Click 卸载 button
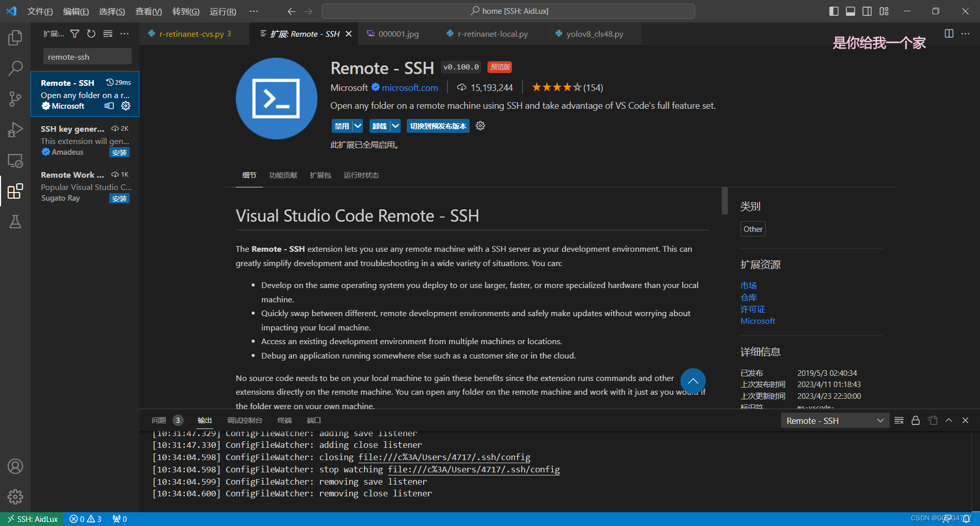The height and width of the screenshot is (526, 980). tap(380, 126)
